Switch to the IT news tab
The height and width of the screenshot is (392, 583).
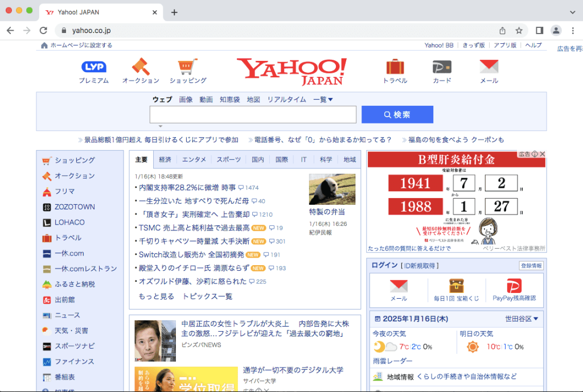[304, 159]
